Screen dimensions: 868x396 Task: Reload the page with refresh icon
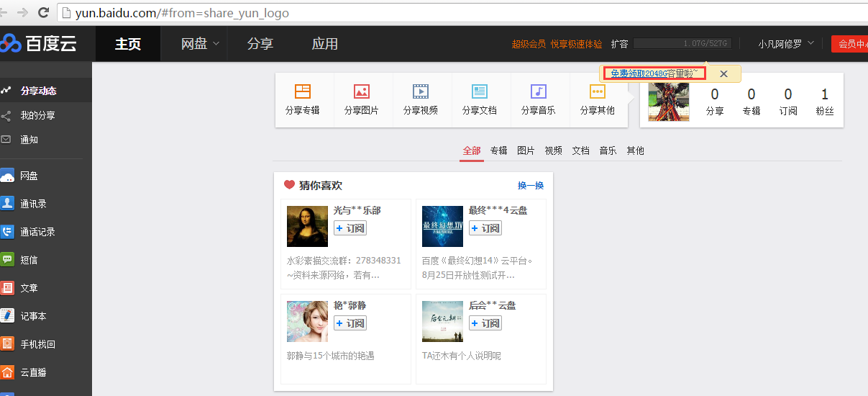click(43, 13)
